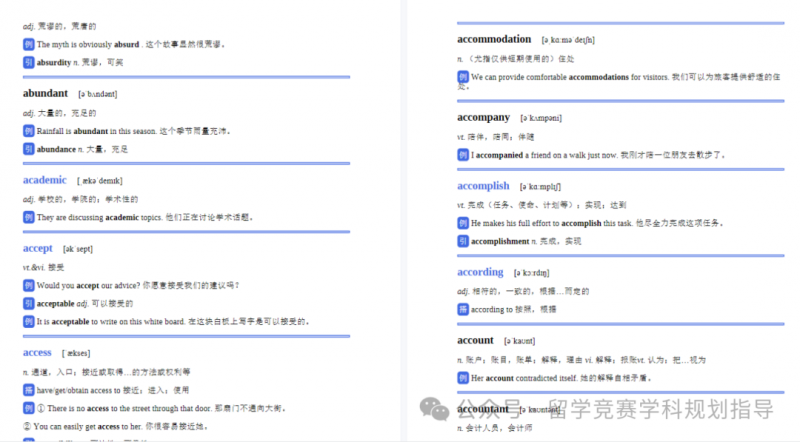Click the phonetic transcription after 'accomplish'
This screenshot has height=442, width=800.
click(540, 187)
